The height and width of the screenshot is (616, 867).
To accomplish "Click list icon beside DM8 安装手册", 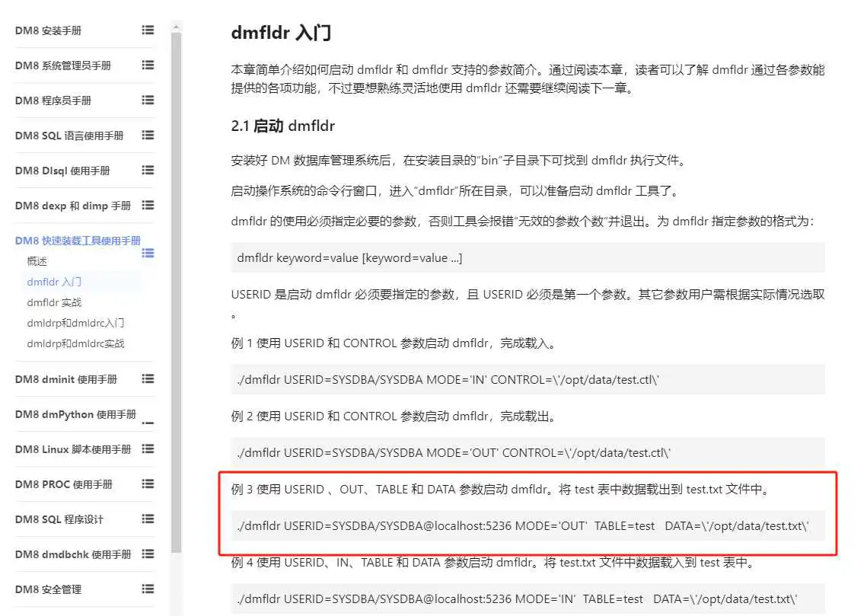I will [x=148, y=30].
